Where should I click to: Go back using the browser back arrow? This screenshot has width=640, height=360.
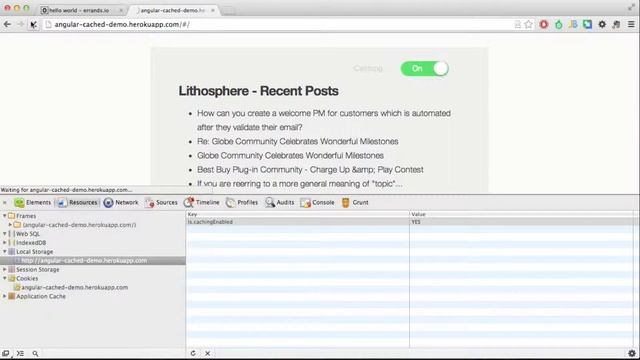[7, 24]
